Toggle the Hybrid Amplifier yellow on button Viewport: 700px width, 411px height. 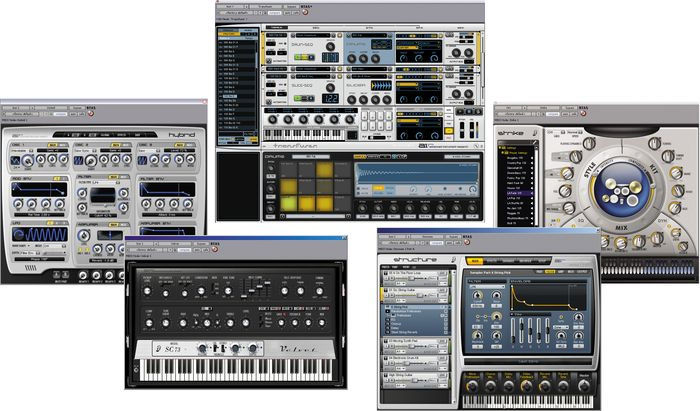tap(113, 225)
